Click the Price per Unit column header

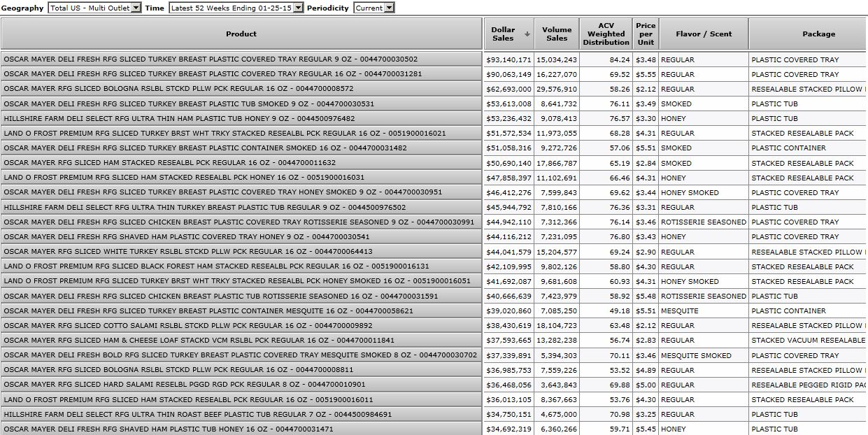click(646, 34)
